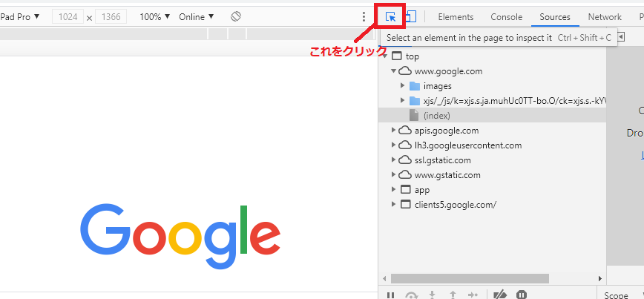Expand the app frame node arrow
The height and width of the screenshot is (299, 644).
click(x=393, y=189)
